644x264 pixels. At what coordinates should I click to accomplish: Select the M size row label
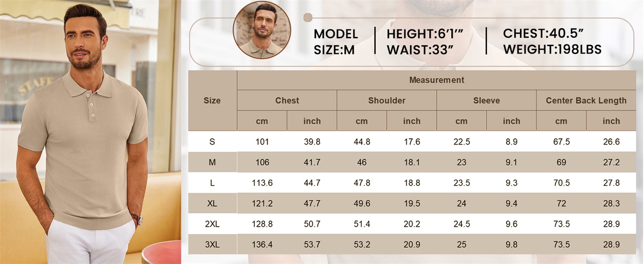click(212, 162)
